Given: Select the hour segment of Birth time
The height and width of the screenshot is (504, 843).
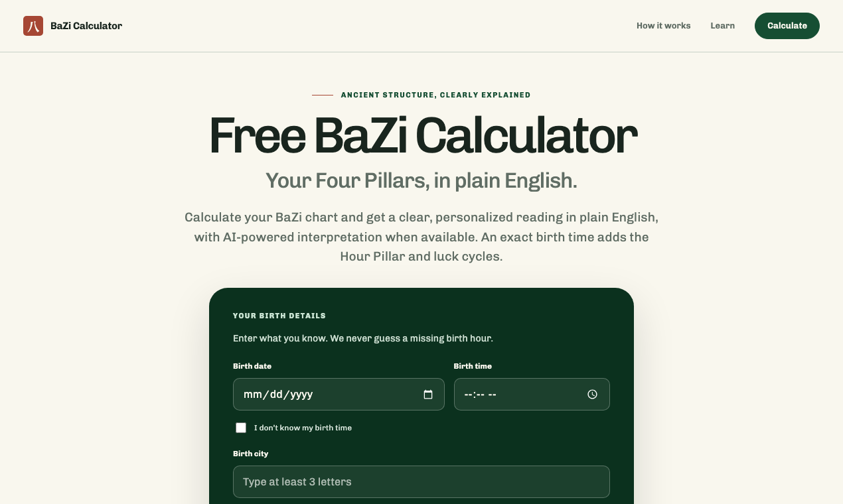Looking at the screenshot, I should (x=468, y=395).
